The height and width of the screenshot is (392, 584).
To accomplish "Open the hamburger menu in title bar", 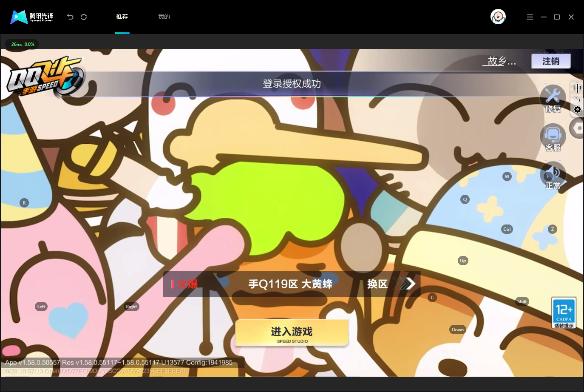I will 530,17.
